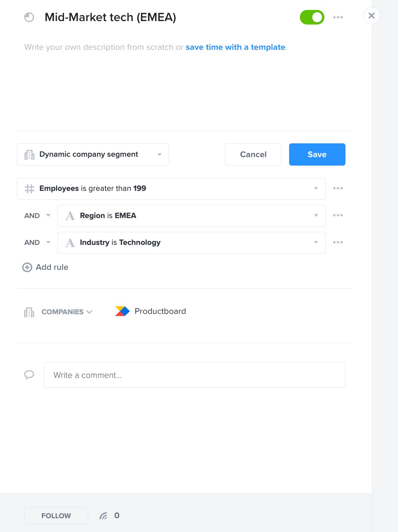Image resolution: width=398 pixels, height=532 pixels.
Task: Change the second AND operator before Industry
Action: [37, 242]
